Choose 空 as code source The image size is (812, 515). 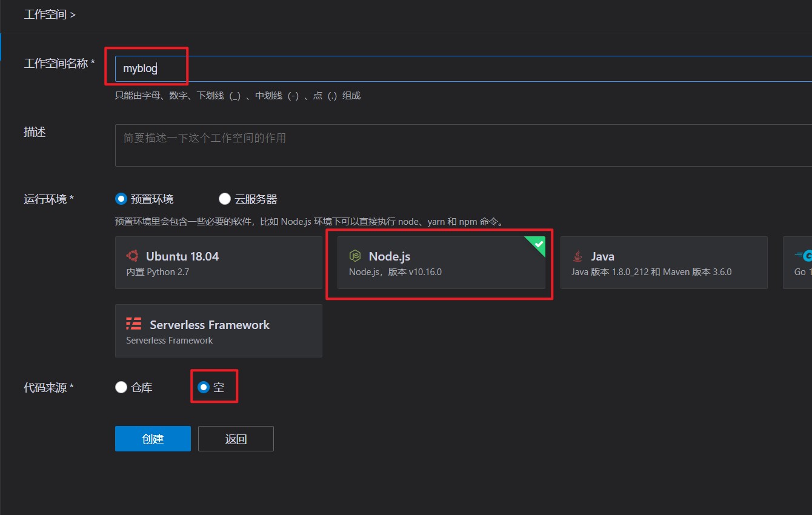point(204,387)
